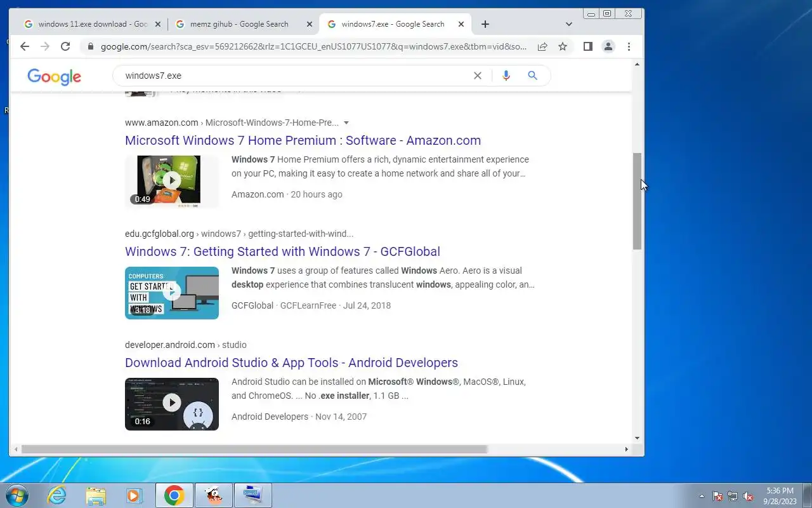Click 20 hours ago under the Amazon result

(x=317, y=194)
